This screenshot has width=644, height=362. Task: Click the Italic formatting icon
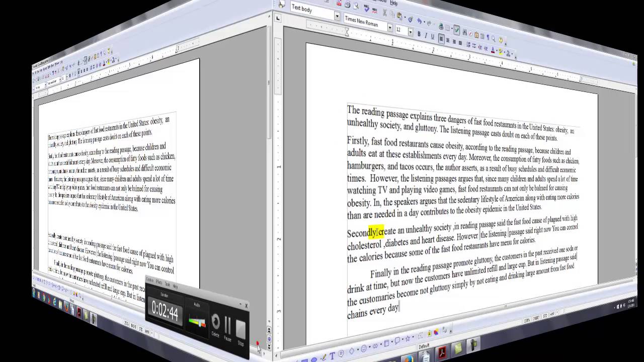click(x=426, y=35)
